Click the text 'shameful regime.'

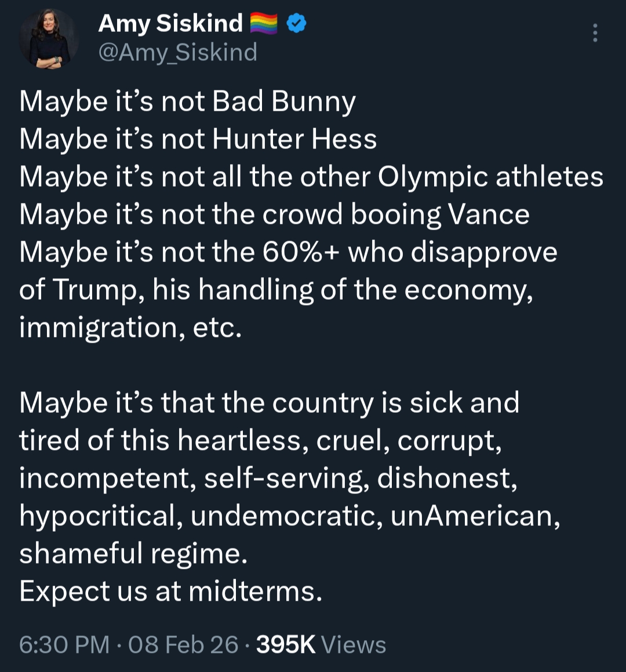pos(133,554)
